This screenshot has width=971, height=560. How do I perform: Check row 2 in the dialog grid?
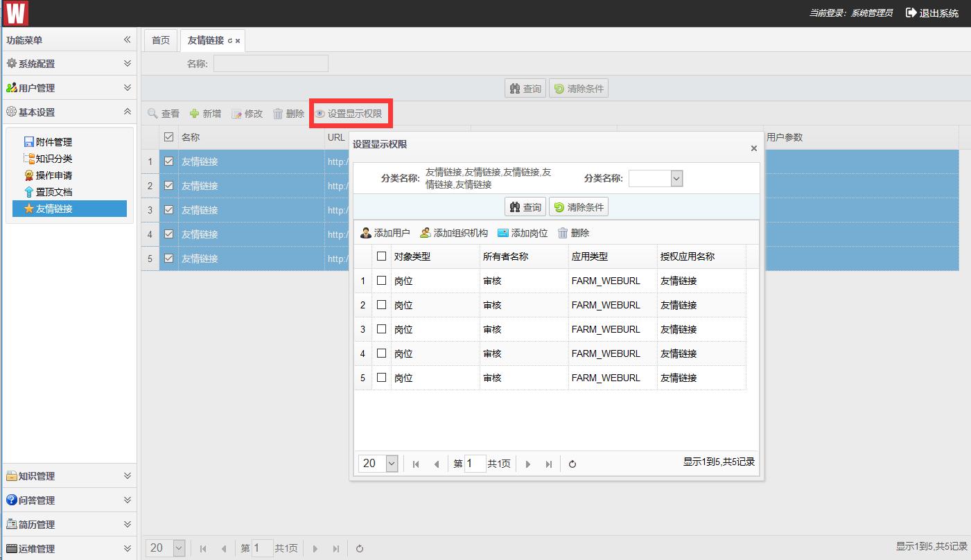coord(381,305)
